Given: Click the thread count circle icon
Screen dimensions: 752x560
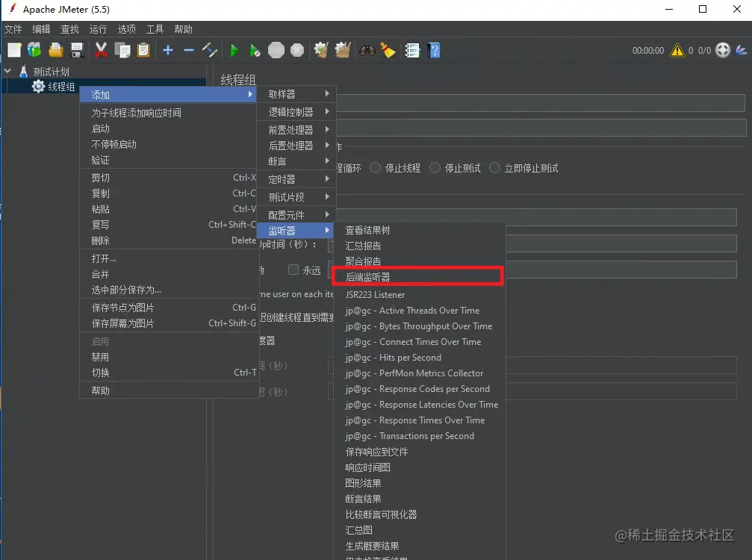Looking at the screenshot, I should [722, 50].
